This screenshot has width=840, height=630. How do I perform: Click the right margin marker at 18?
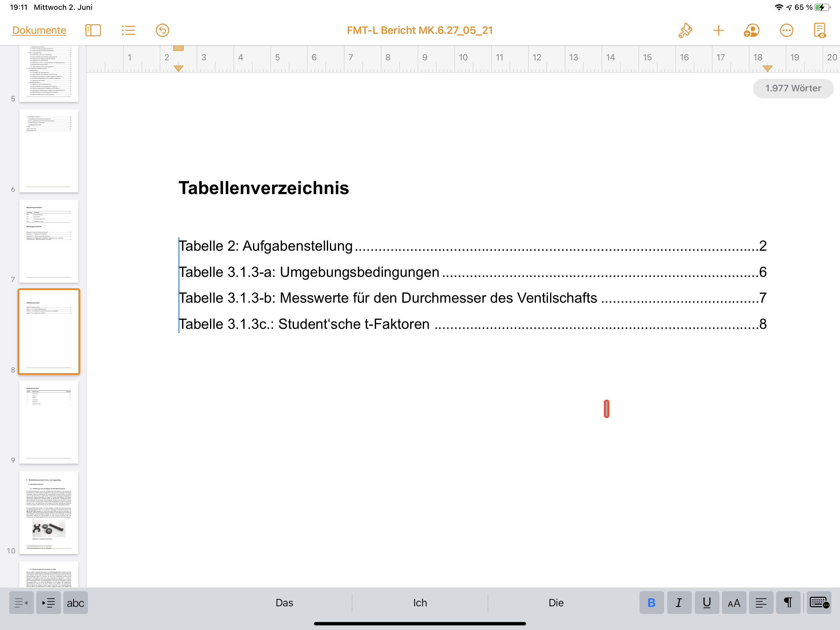pyautogui.click(x=767, y=68)
